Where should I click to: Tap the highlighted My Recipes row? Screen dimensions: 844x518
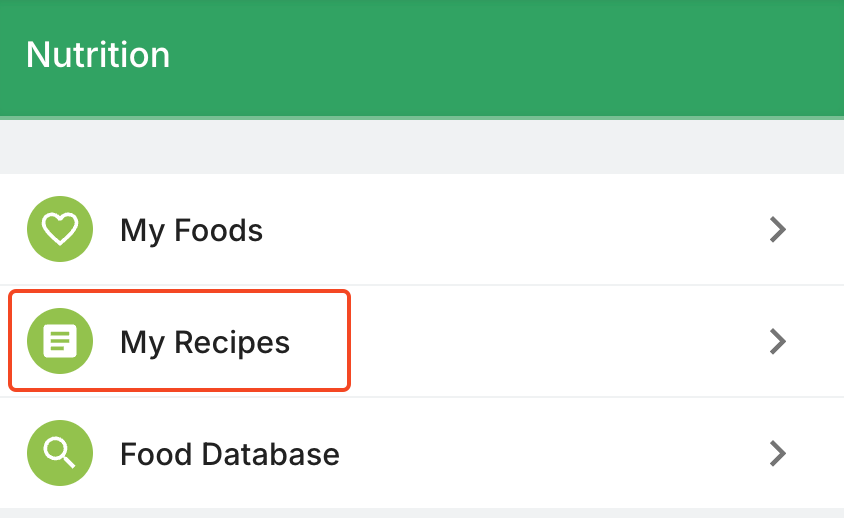tap(180, 341)
